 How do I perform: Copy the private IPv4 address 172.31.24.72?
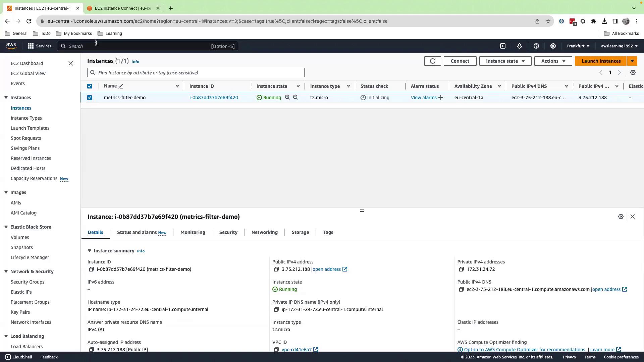pyautogui.click(x=461, y=269)
